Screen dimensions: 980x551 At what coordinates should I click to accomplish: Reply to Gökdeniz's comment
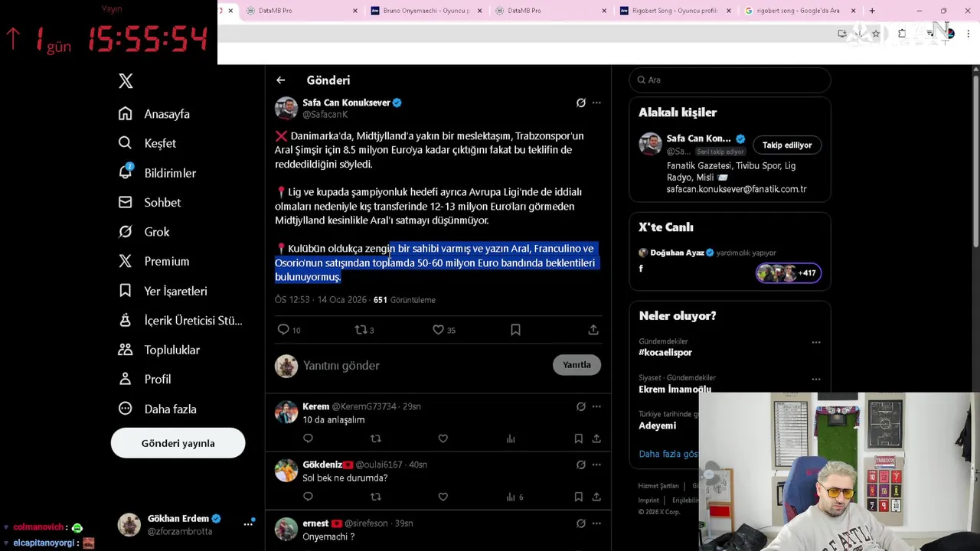tap(308, 497)
